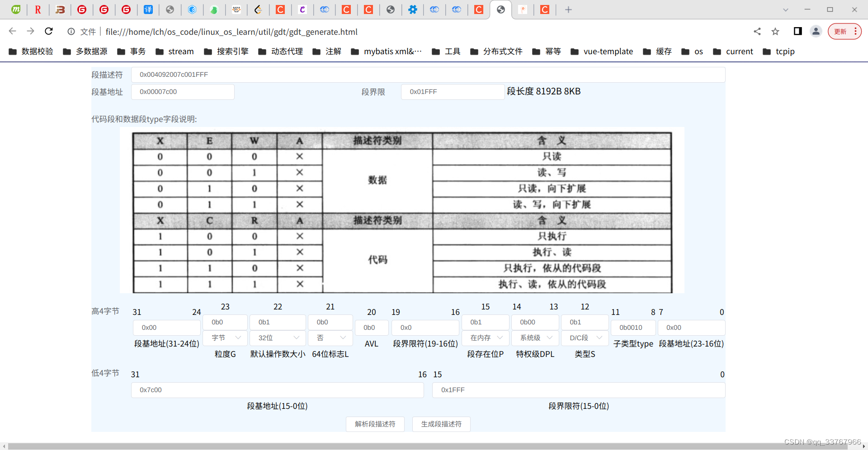Viewport: 868px width, 450px height.
Task: Open the os bookmark folder
Action: pyautogui.click(x=692, y=52)
